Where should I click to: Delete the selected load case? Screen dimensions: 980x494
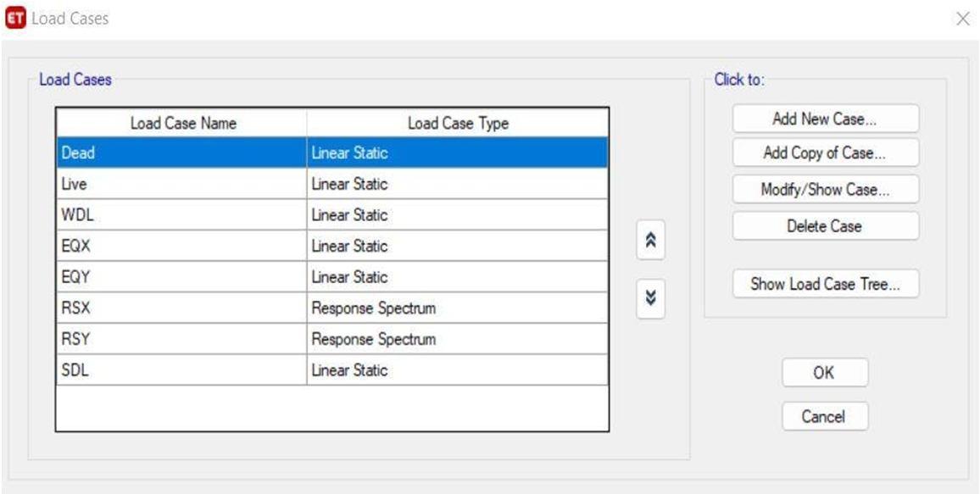[x=825, y=226]
